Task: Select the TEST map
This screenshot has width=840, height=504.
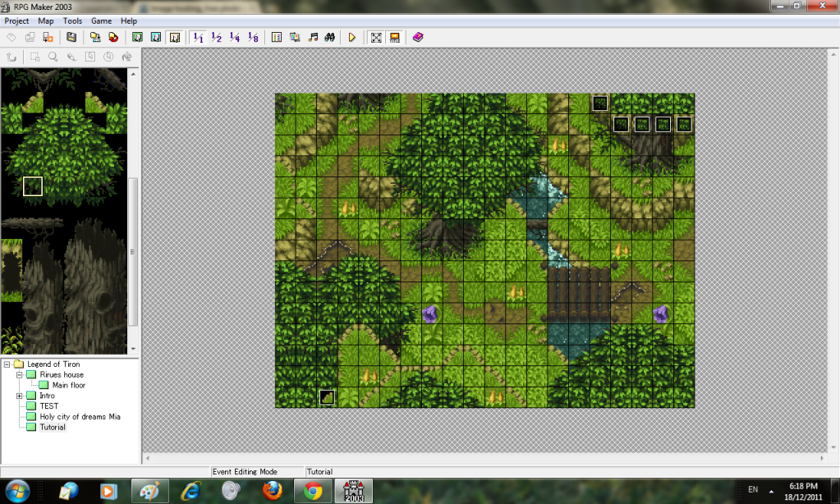Action: click(x=48, y=406)
